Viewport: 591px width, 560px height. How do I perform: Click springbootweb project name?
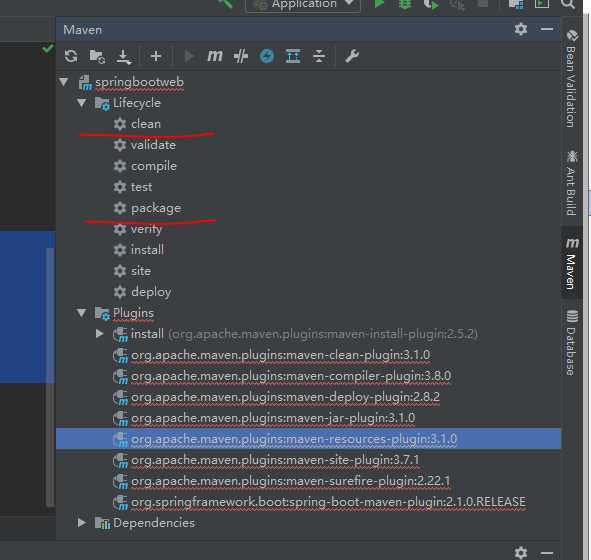click(139, 82)
